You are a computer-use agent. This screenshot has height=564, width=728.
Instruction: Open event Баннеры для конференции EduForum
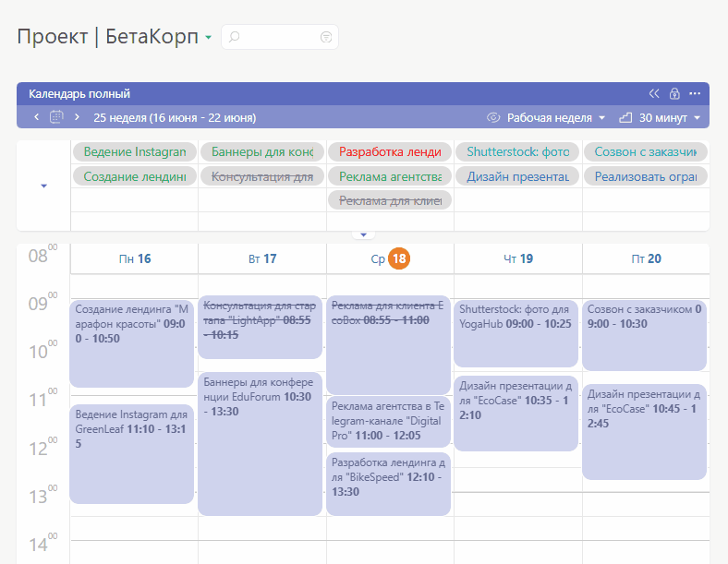[260, 444]
